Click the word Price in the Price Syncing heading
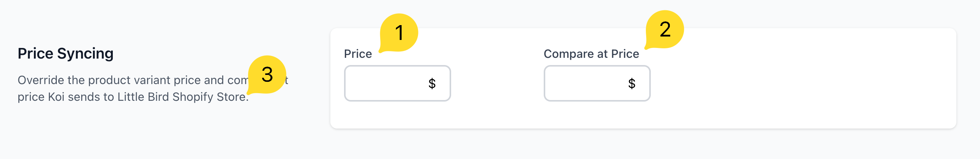This screenshot has height=159, width=980. pyautogui.click(x=35, y=54)
